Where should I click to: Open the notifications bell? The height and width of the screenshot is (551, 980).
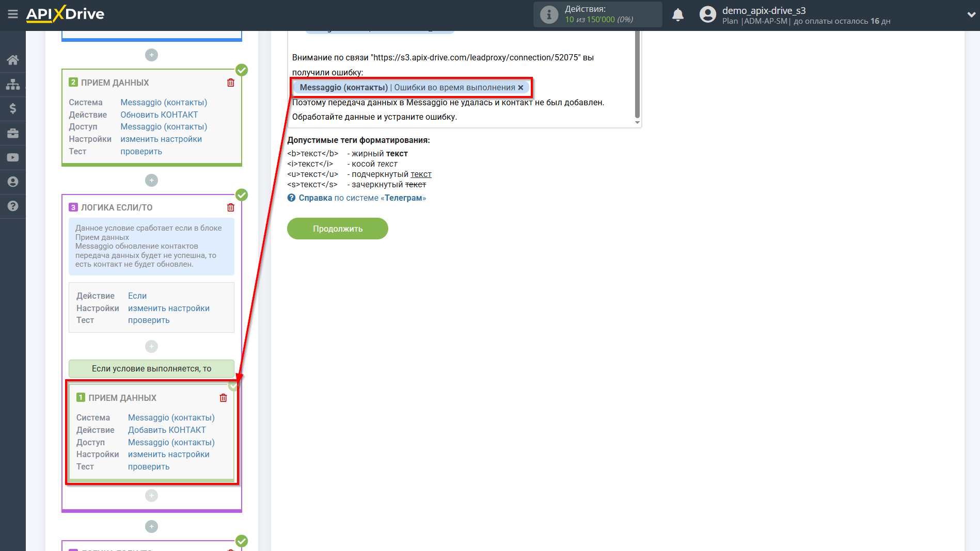678,15
